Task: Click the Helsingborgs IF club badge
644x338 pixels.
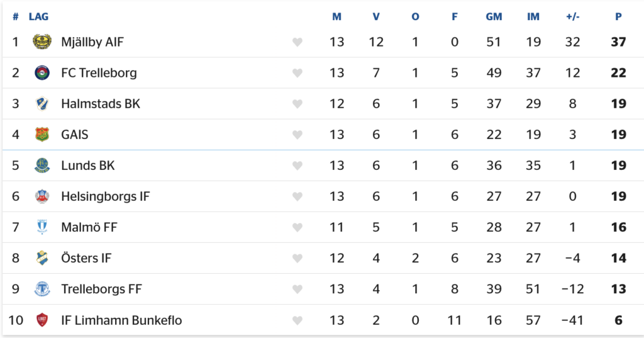Action: point(42,196)
